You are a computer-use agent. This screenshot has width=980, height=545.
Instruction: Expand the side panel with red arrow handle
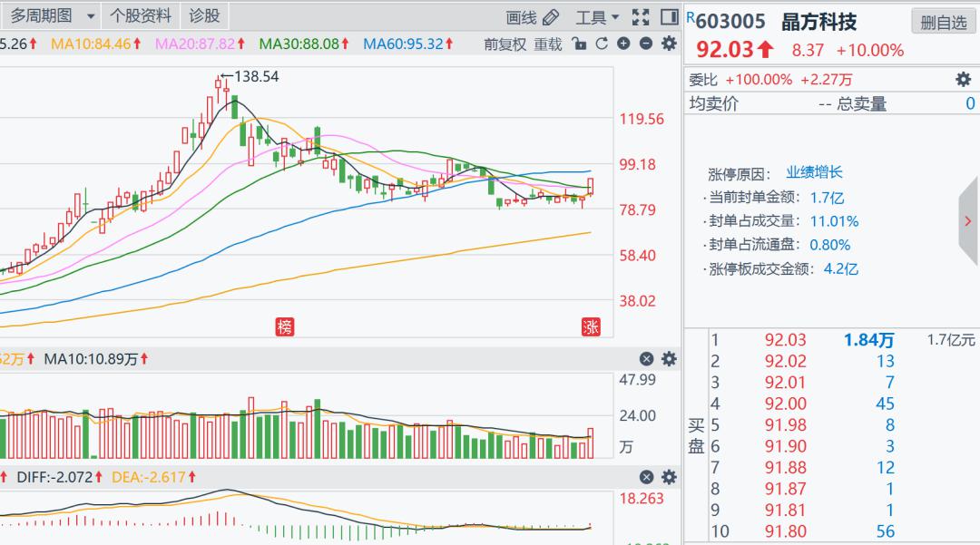coord(968,221)
